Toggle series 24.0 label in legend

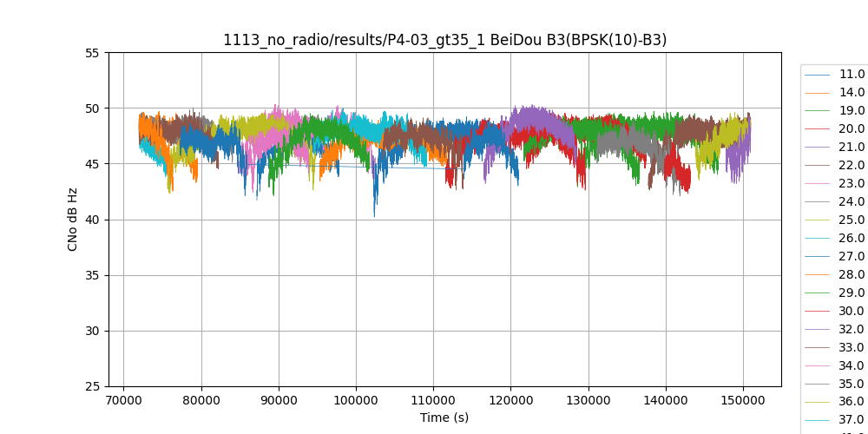(x=852, y=202)
